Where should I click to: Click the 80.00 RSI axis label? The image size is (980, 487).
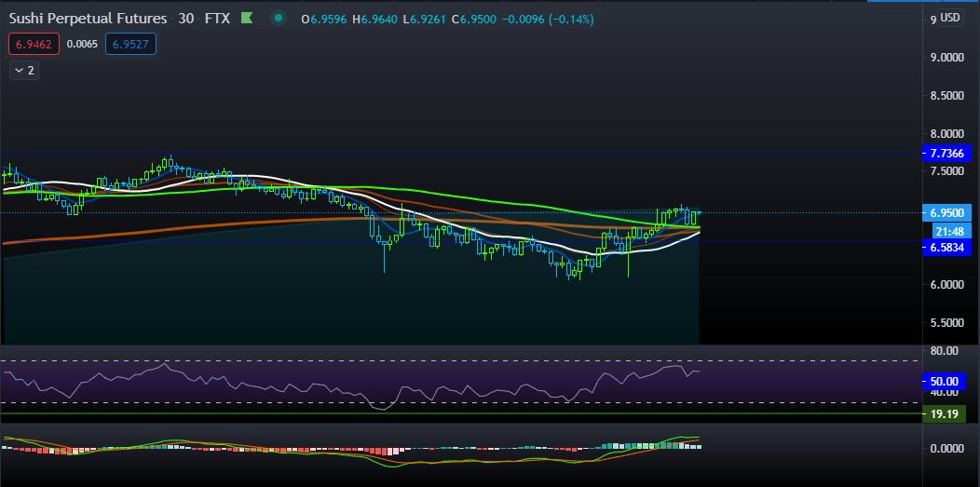coord(945,351)
